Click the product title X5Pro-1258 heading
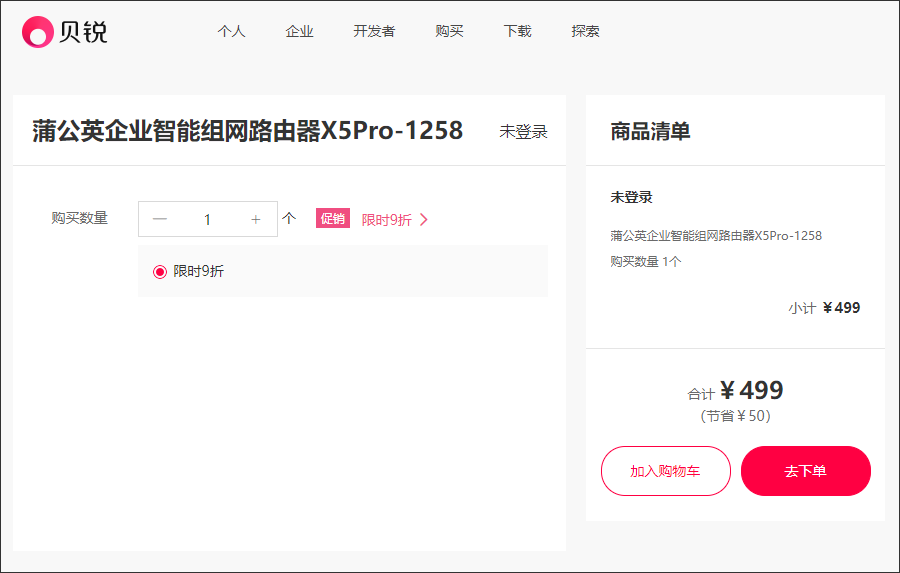Screen dimensions: 900x573 pyautogui.click(x=247, y=131)
